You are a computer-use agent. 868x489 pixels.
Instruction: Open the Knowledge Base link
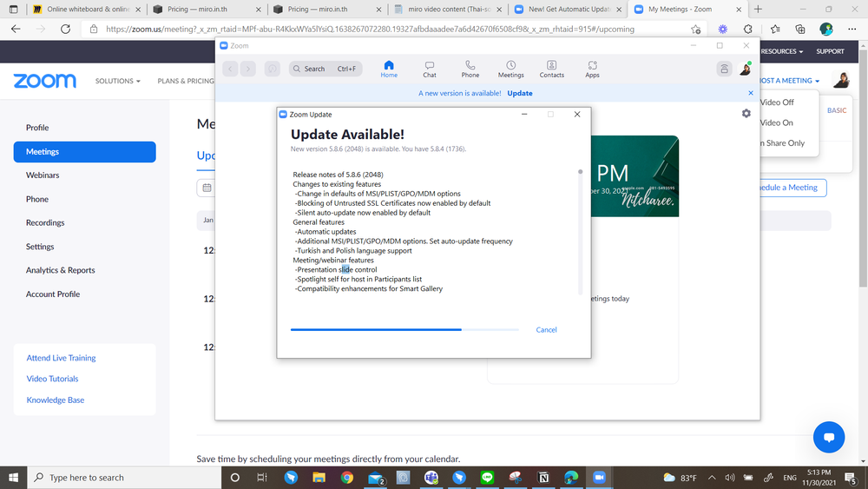56,400
